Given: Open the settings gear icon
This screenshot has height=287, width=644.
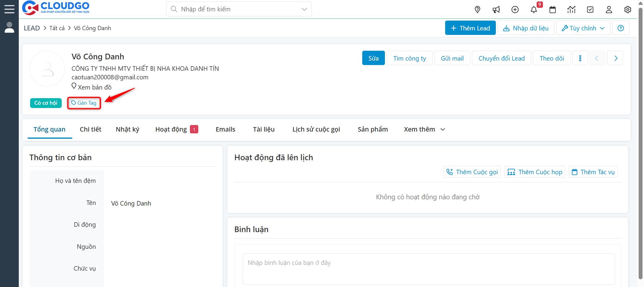Looking at the screenshot, I should pos(628,10).
